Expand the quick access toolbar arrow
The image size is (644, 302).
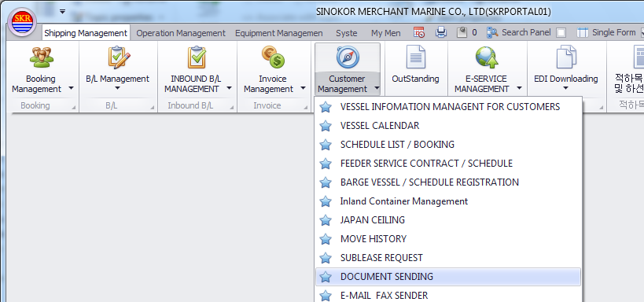tap(62, 12)
